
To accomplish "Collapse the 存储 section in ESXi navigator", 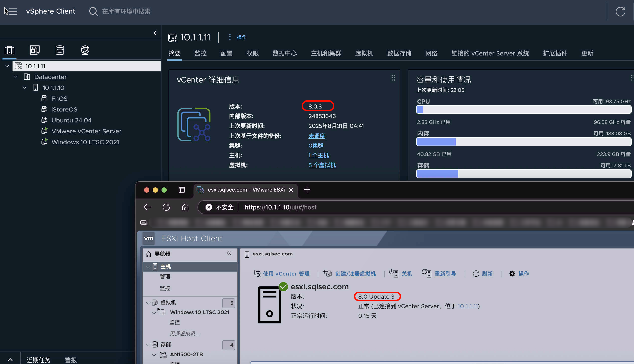I will 148,345.
